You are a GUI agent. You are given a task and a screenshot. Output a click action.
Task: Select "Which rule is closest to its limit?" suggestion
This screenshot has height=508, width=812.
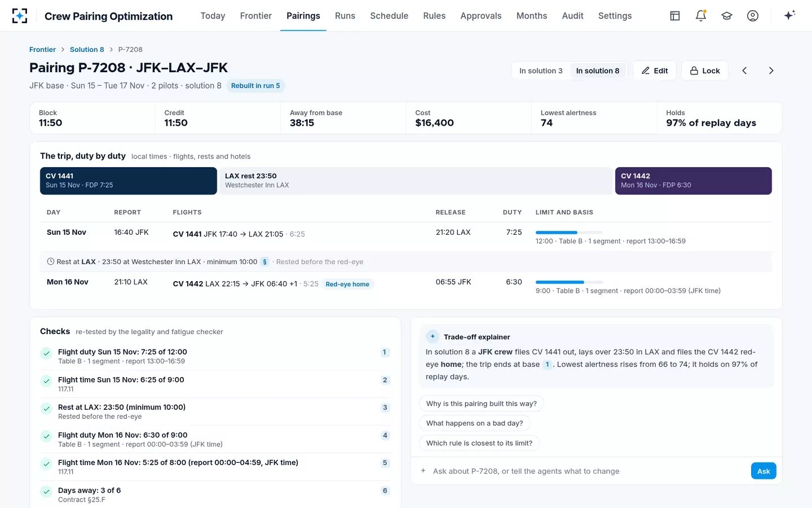coord(479,443)
